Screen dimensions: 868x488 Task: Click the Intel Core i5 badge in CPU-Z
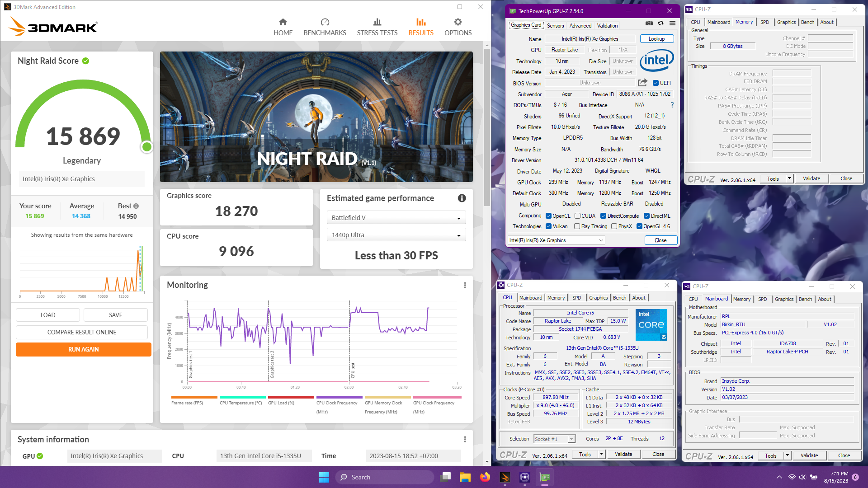click(651, 325)
